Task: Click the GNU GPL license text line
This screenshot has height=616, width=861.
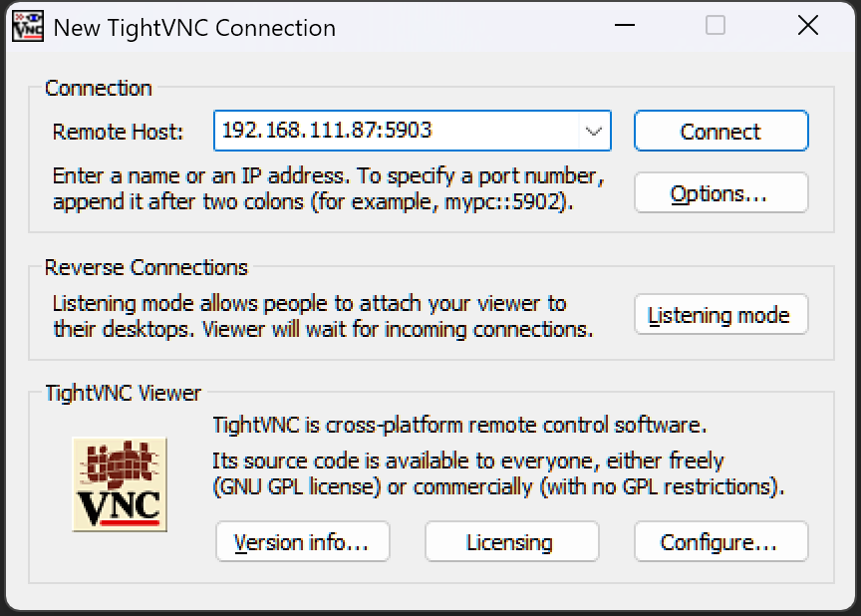Action: [x=498, y=486]
